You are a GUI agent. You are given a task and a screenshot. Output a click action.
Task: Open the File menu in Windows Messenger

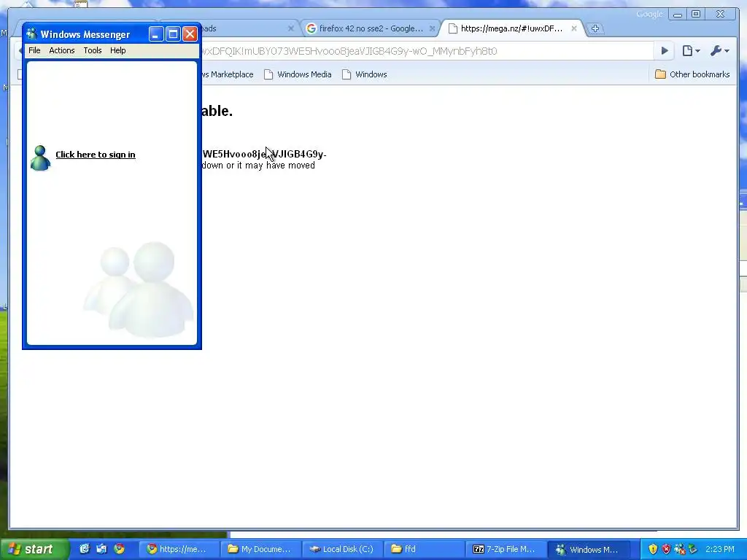(x=34, y=50)
